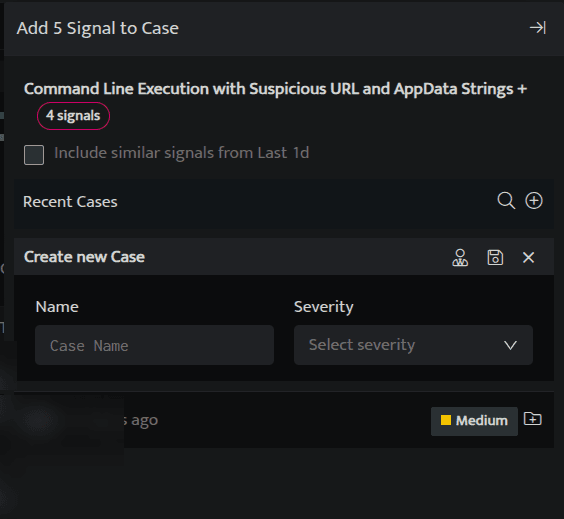Save the new case with disk icon
Viewport: 564px width, 519px height.
click(495, 258)
